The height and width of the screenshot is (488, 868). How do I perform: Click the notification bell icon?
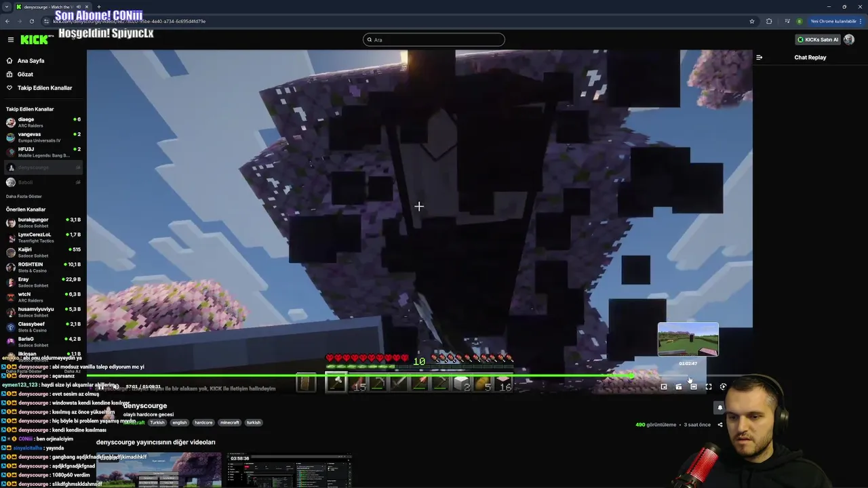[720, 407]
